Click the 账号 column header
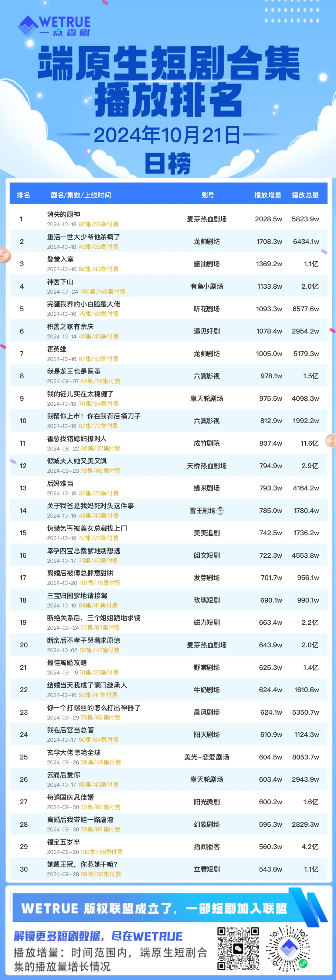Viewport: 336px width, 980px height. (208, 195)
